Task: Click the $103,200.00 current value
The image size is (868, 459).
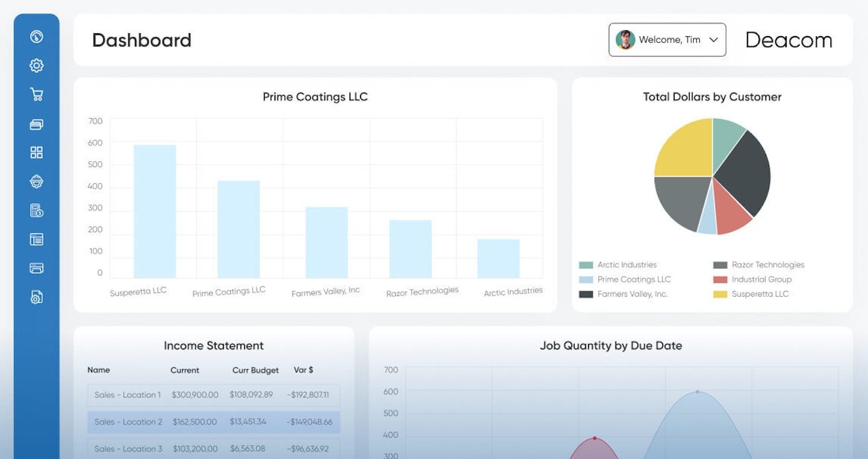Action: pyautogui.click(x=194, y=449)
